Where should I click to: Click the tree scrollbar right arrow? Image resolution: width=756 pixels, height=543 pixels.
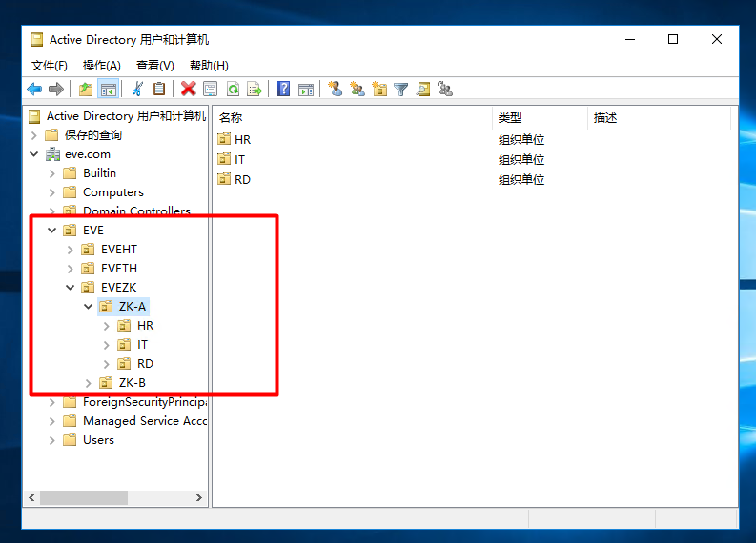(x=198, y=497)
